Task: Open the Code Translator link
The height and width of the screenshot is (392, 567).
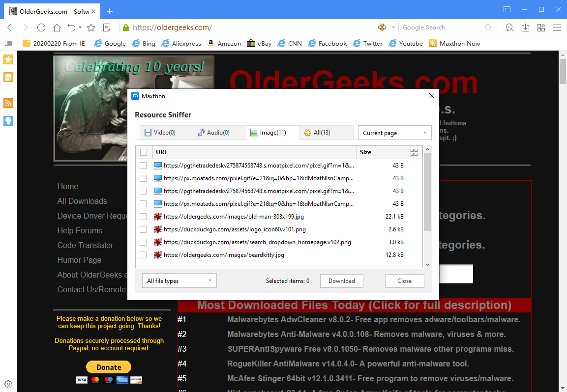Action: pyautogui.click(x=86, y=245)
